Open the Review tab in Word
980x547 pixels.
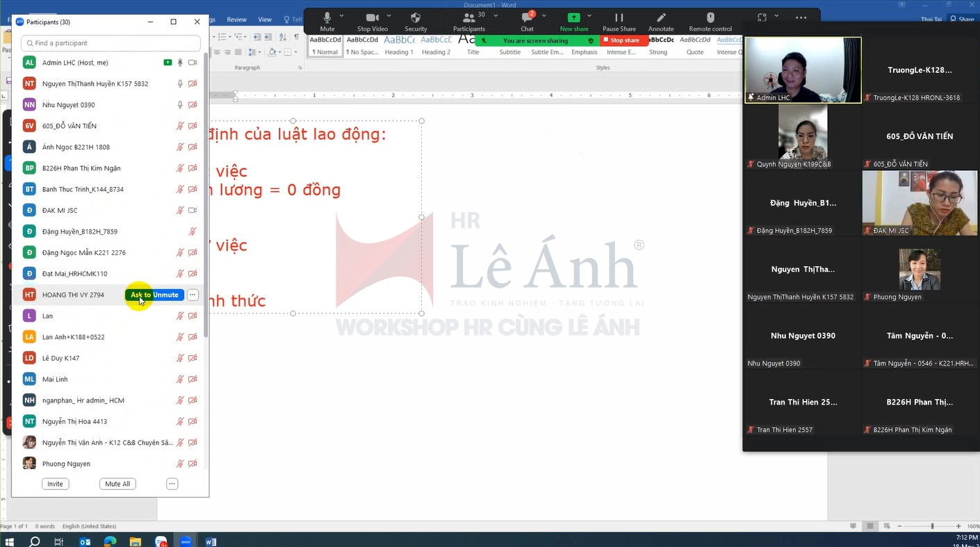click(236, 19)
